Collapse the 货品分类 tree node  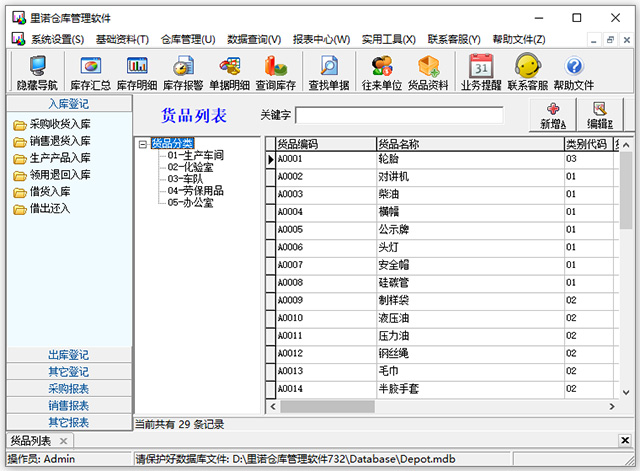pos(143,144)
